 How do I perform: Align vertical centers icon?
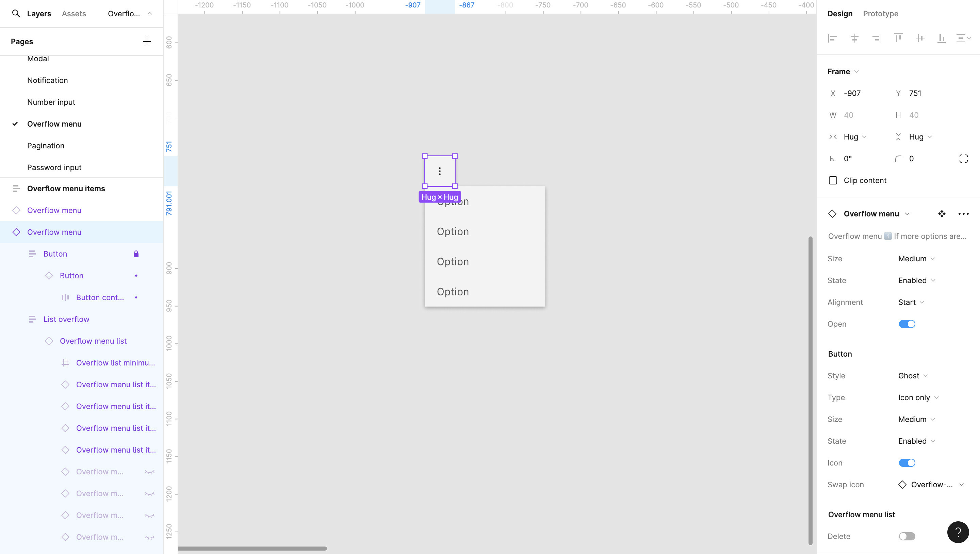(920, 38)
